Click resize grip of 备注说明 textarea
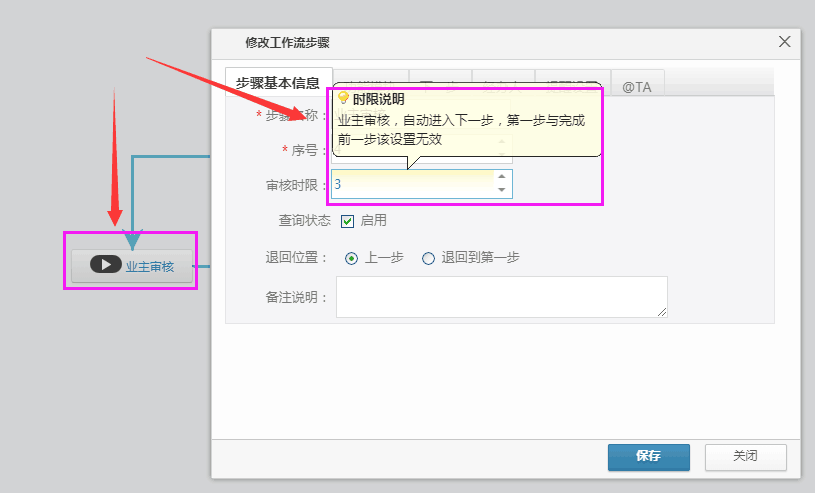Viewport: 815px width, 493px height. (x=662, y=312)
